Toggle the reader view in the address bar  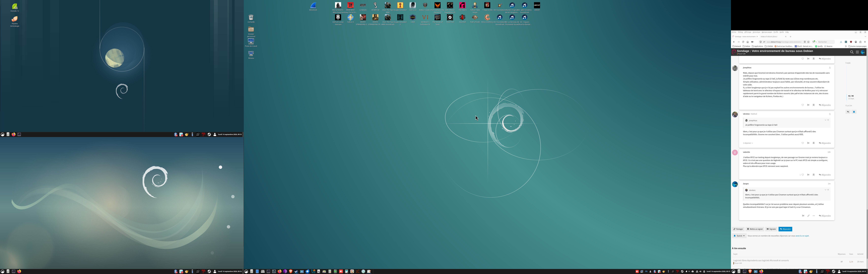click(x=805, y=42)
